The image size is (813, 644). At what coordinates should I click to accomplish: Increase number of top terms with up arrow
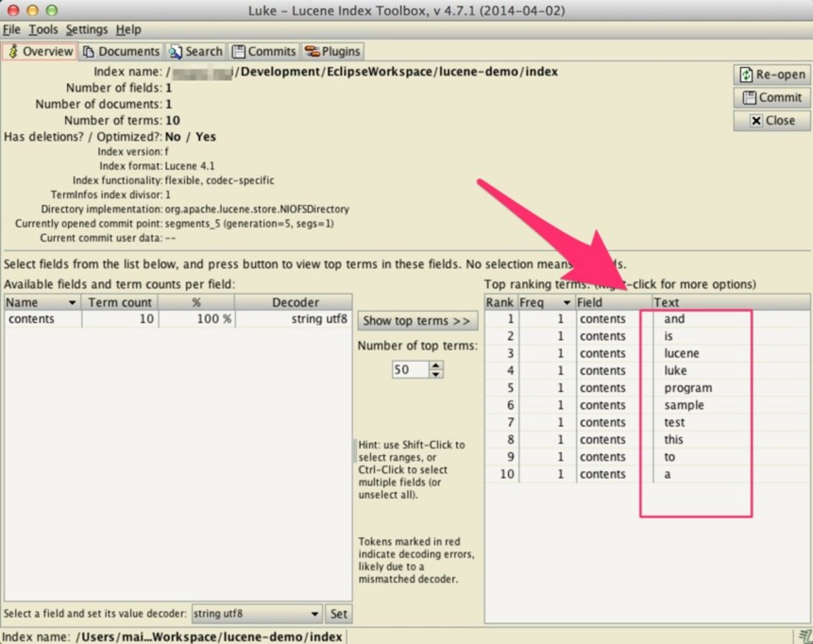click(x=436, y=365)
